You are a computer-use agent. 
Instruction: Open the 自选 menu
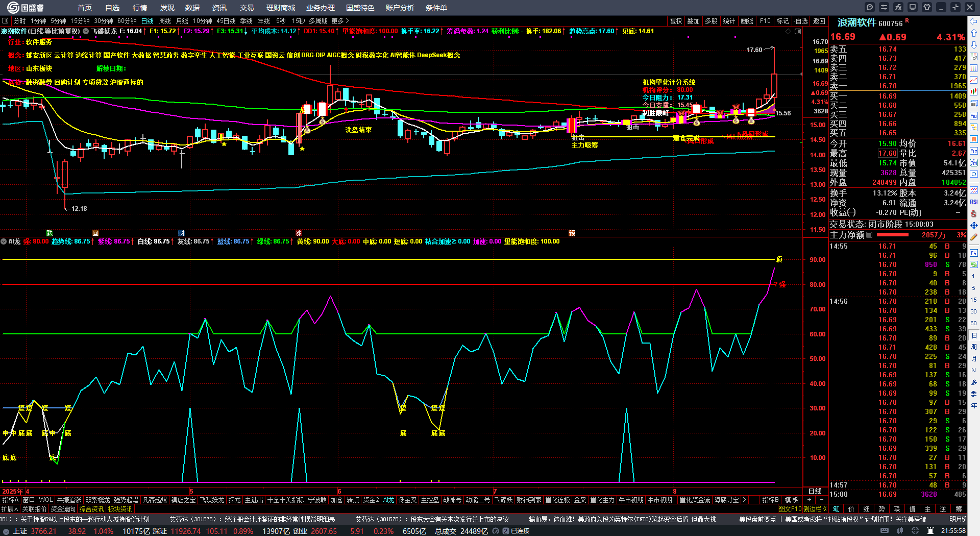(x=112, y=8)
